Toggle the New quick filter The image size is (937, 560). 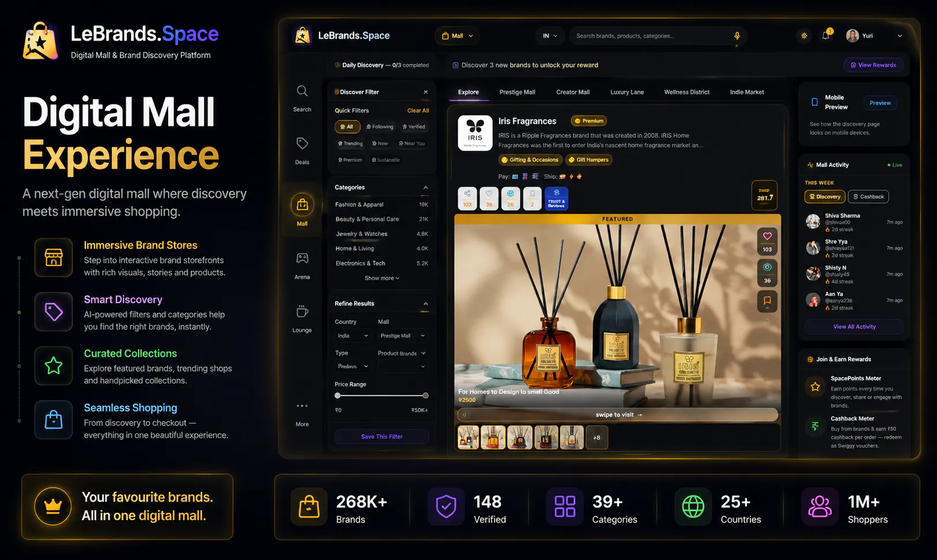click(x=380, y=143)
